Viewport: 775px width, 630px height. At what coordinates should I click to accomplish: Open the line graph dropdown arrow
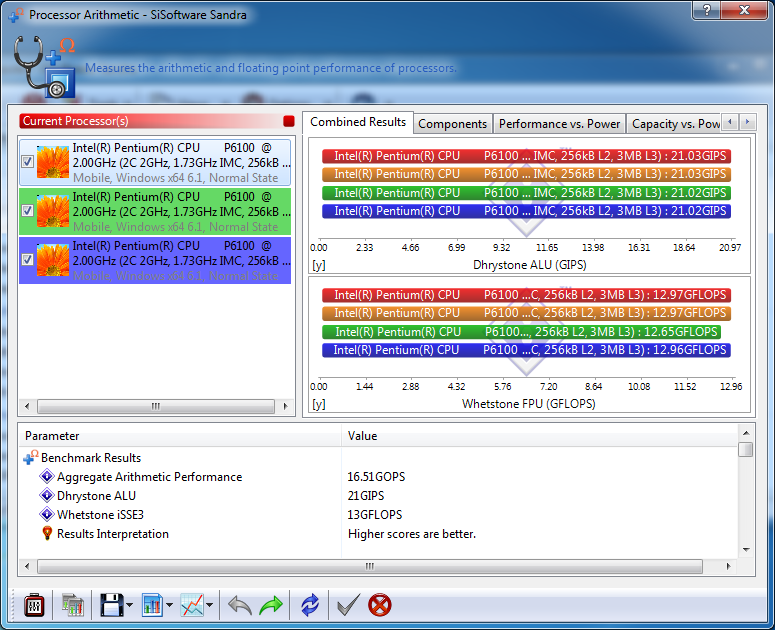pyautogui.click(x=210, y=605)
